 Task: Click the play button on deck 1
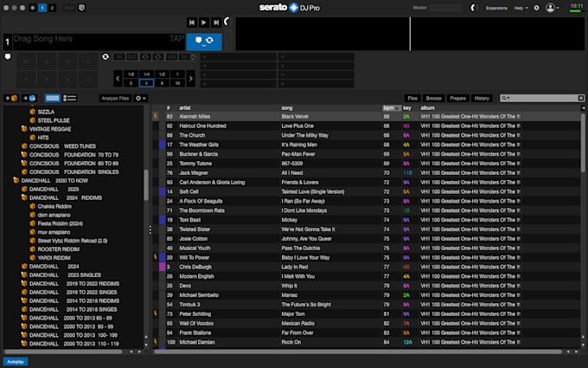[x=203, y=23]
